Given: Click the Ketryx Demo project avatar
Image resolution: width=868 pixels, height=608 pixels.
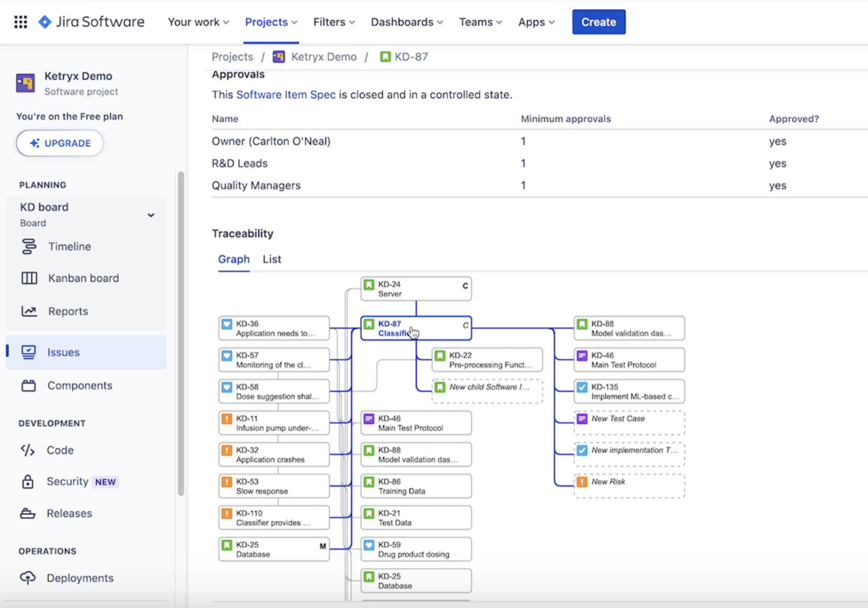Looking at the screenshot, I should click(25, 83).
